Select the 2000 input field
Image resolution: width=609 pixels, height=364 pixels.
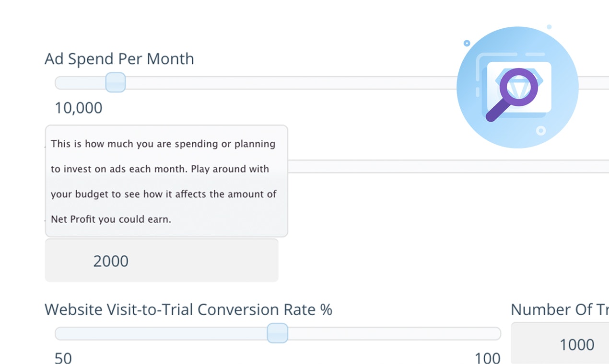161,260
